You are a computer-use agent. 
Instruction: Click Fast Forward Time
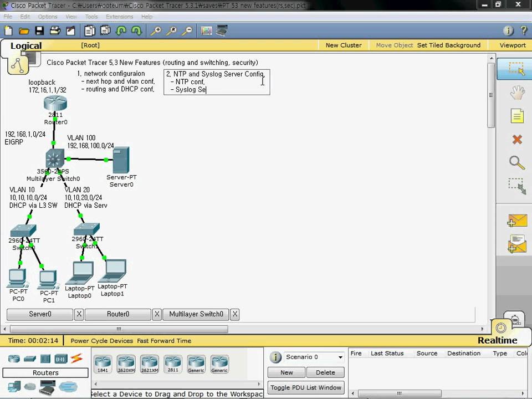coord(164,341)
